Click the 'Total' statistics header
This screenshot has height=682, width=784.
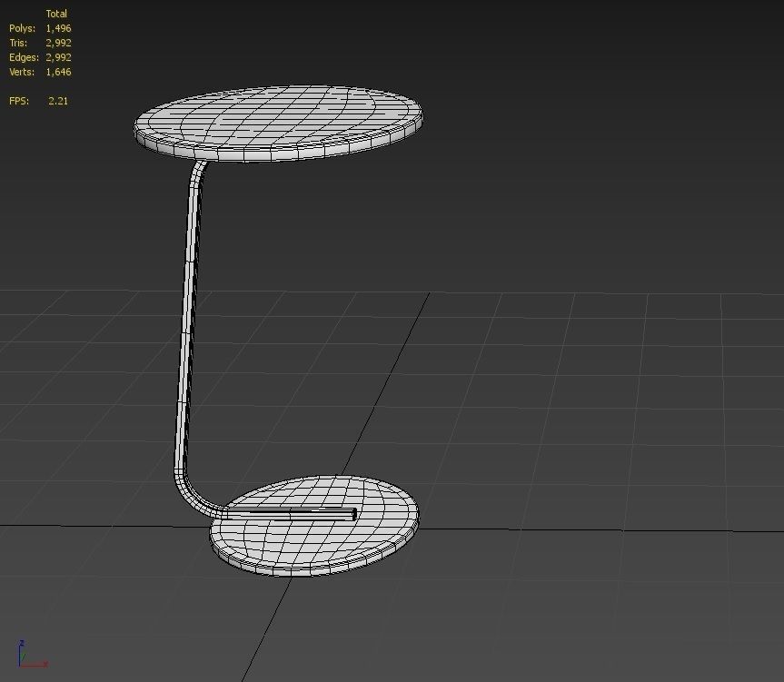point(56,14)
